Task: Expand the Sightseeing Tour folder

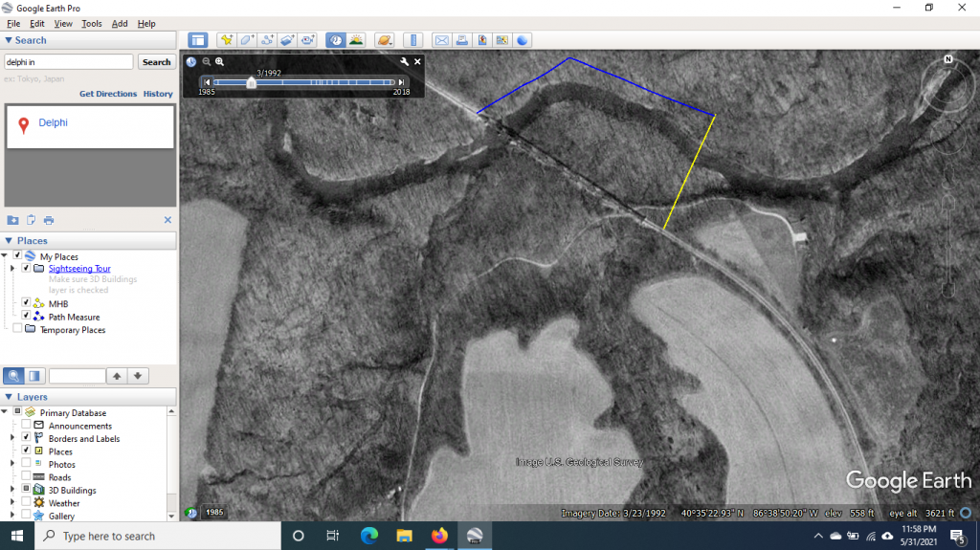Action: pos(12,269)
